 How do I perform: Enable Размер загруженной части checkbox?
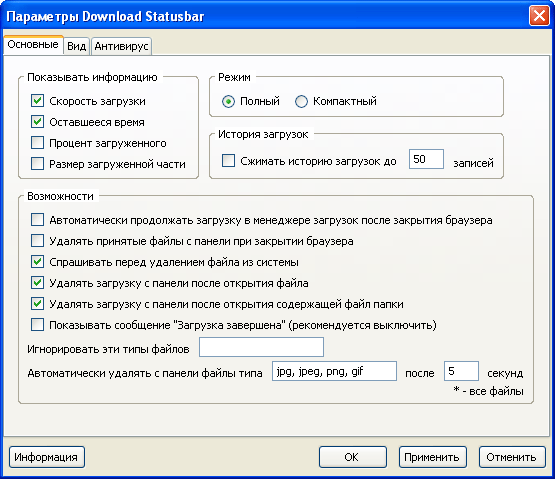click(x=37, y=164)
